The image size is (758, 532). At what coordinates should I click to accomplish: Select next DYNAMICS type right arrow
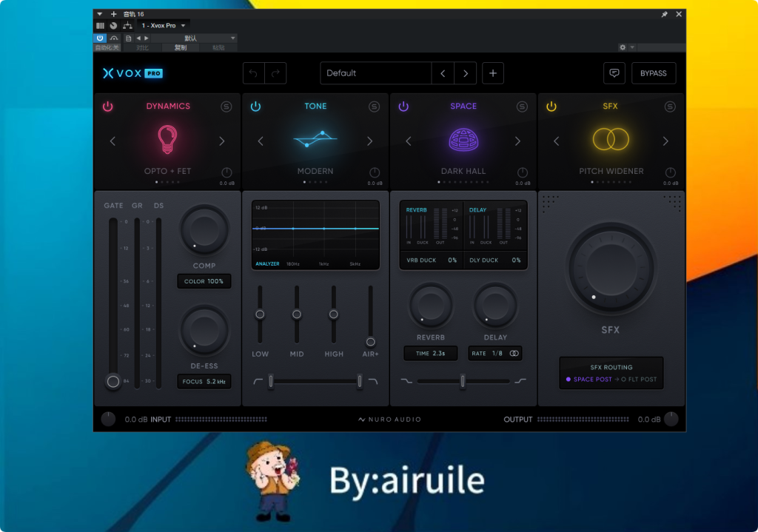click(222, 141)
